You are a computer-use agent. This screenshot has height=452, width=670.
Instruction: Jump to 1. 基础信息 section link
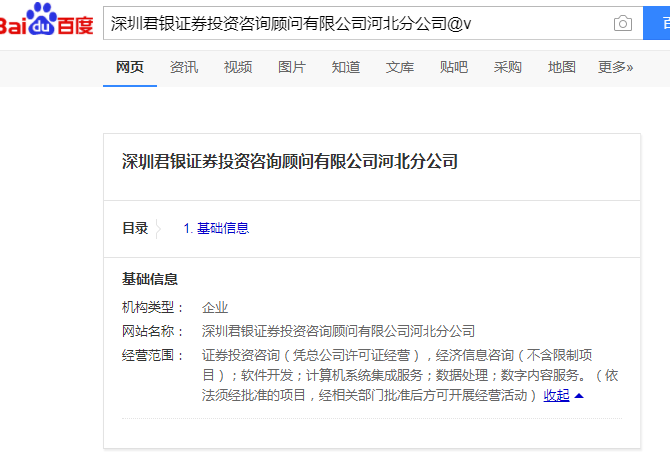click(x=216, y=228)
